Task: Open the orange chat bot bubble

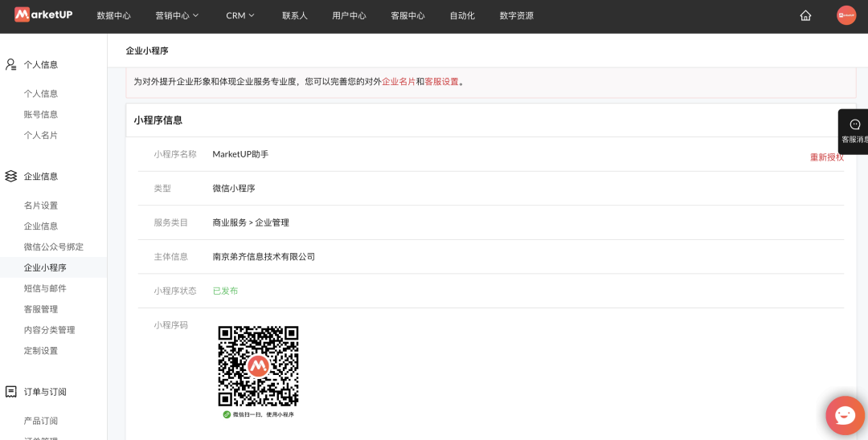Action: 845,415
